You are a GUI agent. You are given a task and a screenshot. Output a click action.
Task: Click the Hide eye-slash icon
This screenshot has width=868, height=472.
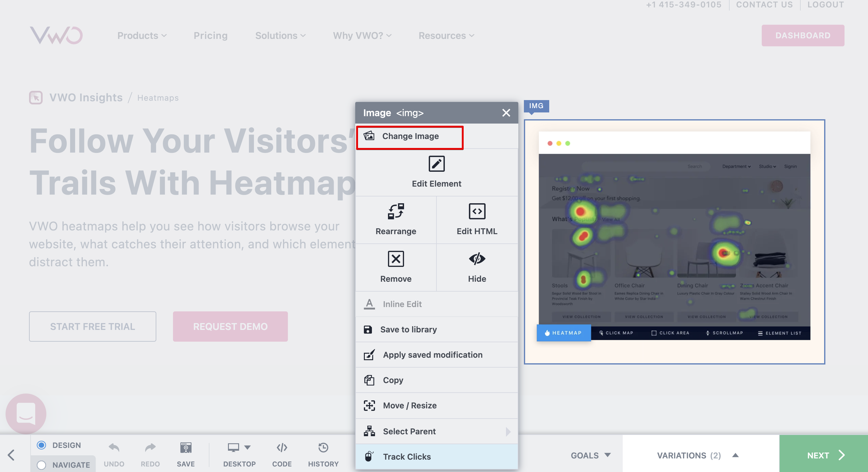coord(477,259)
